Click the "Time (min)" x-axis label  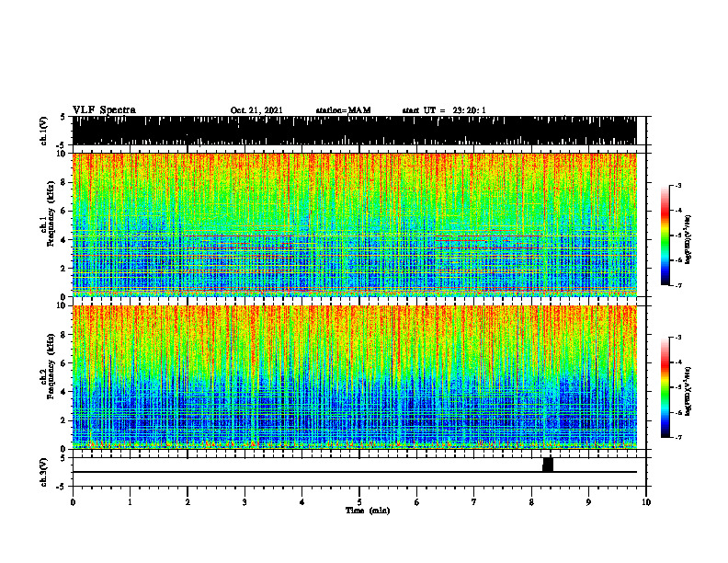pos(368,511)
